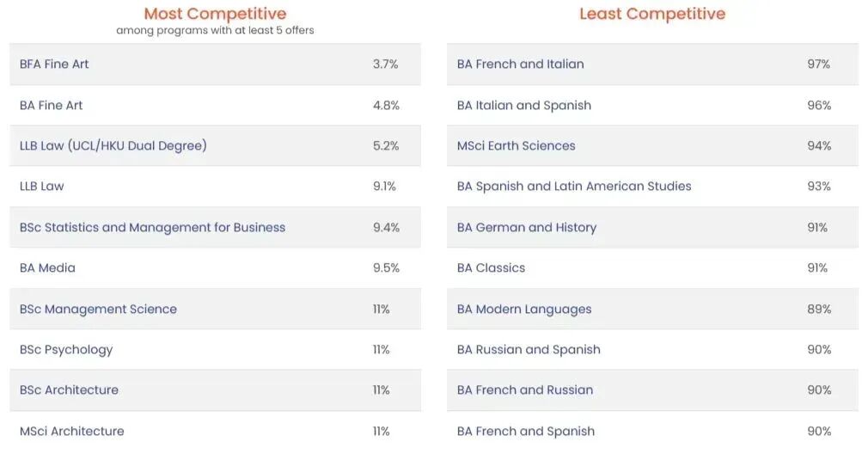This screenshot has width=868, height=454.
Task: Click BA French and Italian program
Action: pos(520,64)
